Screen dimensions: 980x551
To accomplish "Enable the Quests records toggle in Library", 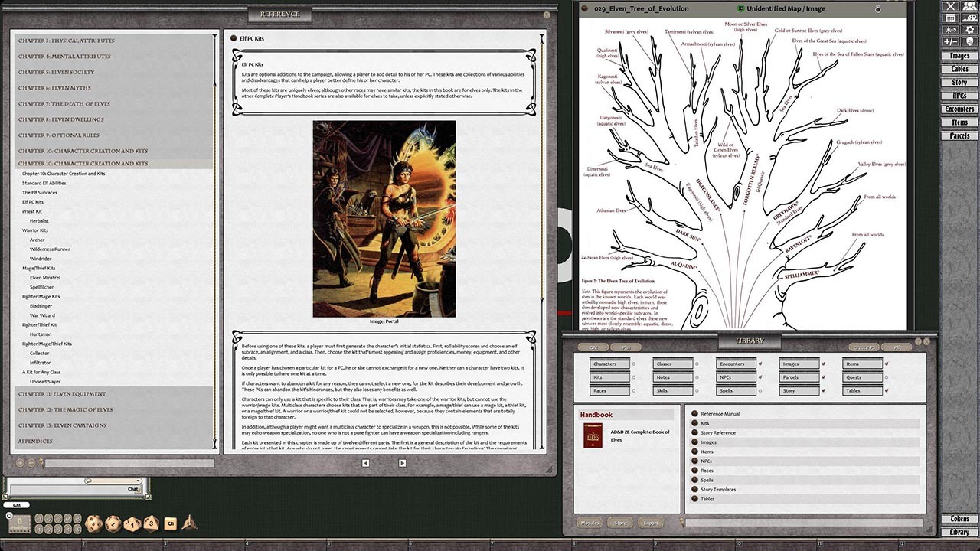I will (x=887, y=377).
